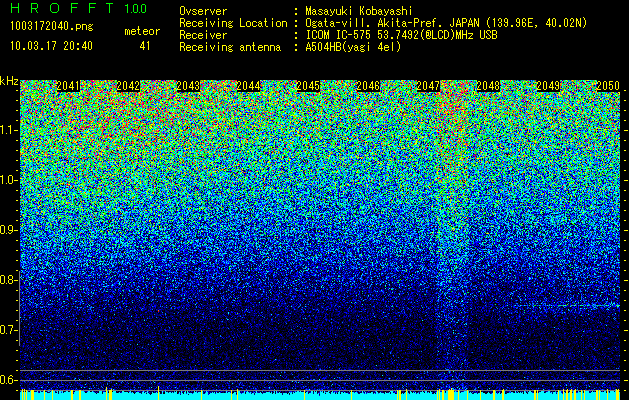Click the observer name Masayuki Kobayashi
629x400 pixels.
click(x=359, y=11)
